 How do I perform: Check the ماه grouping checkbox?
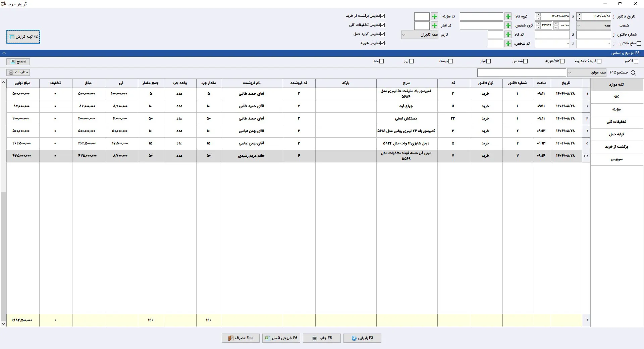tap(382, 61)
